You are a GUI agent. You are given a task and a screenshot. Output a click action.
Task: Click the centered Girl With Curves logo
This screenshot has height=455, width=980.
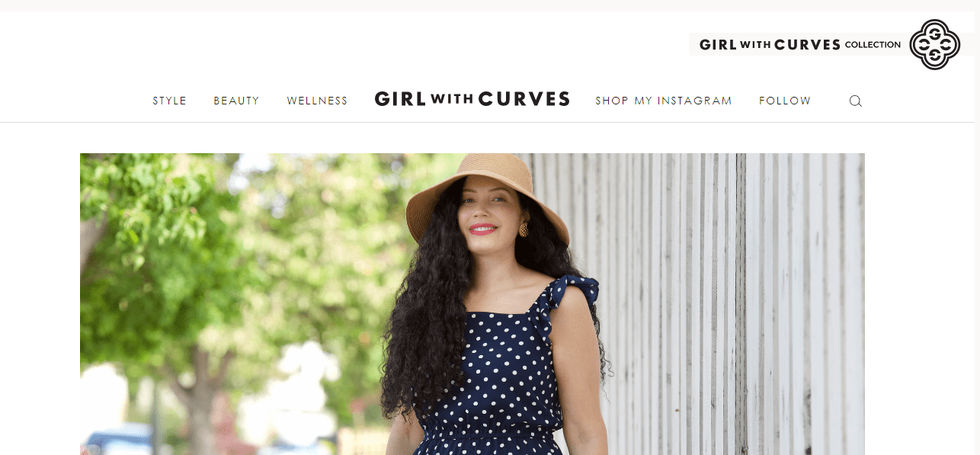point(472,99)
